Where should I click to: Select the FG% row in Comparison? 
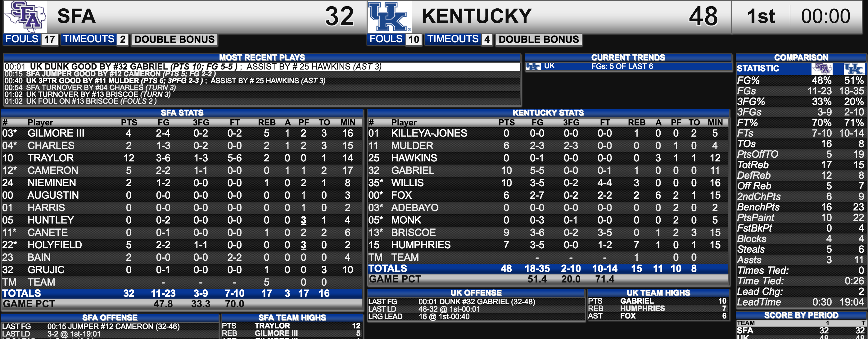pyautogui.click(x=801, y=80)
